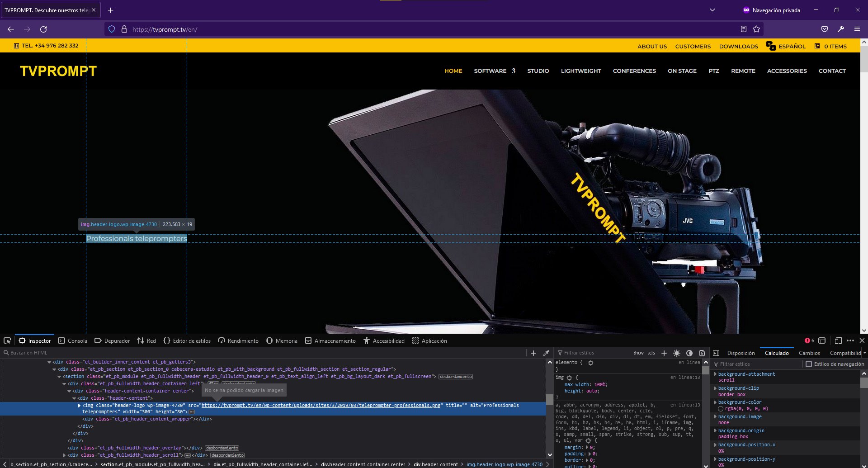This screenshot has height=468, width=868.
Task: Open the tracking protection shield icon
Action: click(x=112, y=29)
